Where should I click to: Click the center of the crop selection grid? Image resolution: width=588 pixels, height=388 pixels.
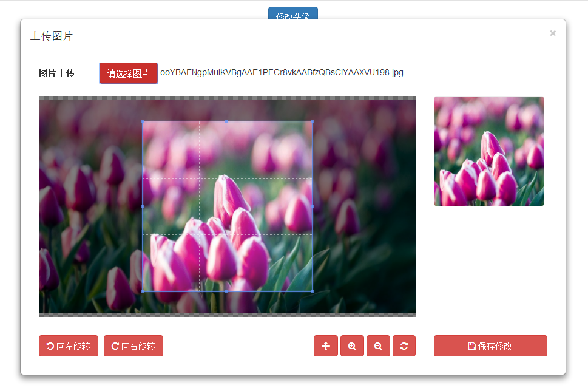click(227, 206)
